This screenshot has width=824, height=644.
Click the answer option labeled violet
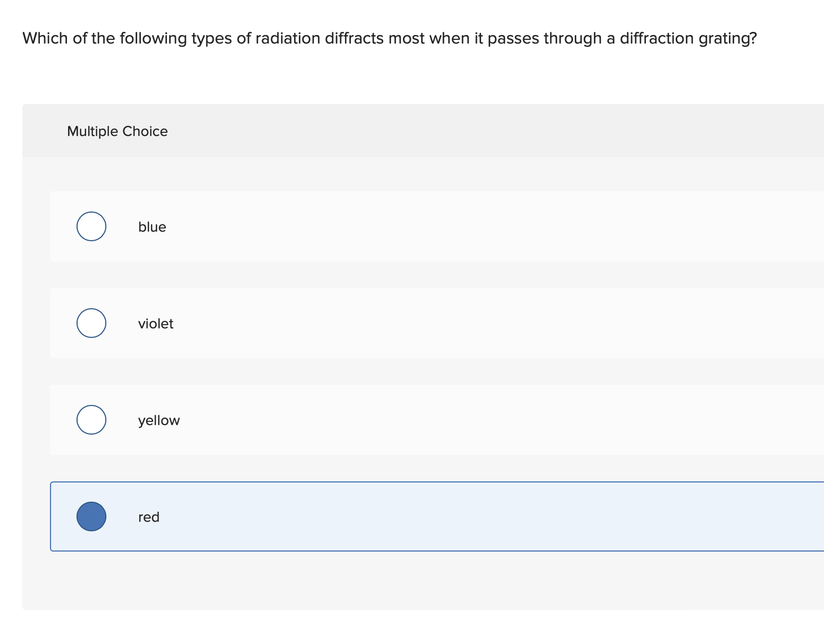coord(319,323)
